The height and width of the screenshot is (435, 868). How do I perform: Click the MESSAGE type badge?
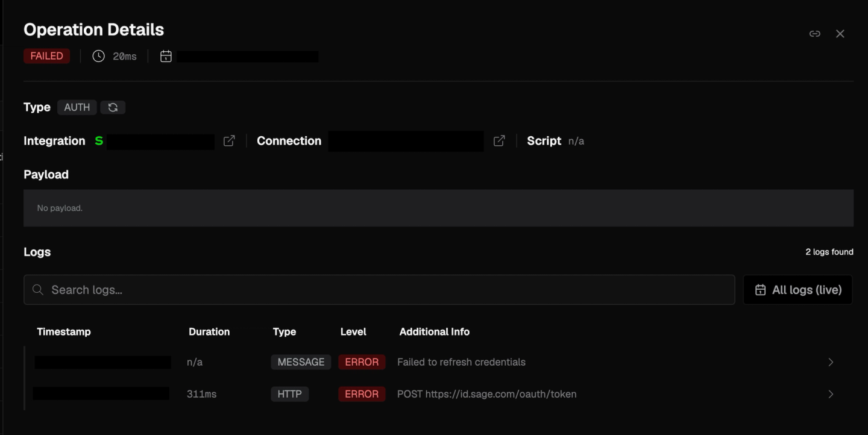click(301, 362)
